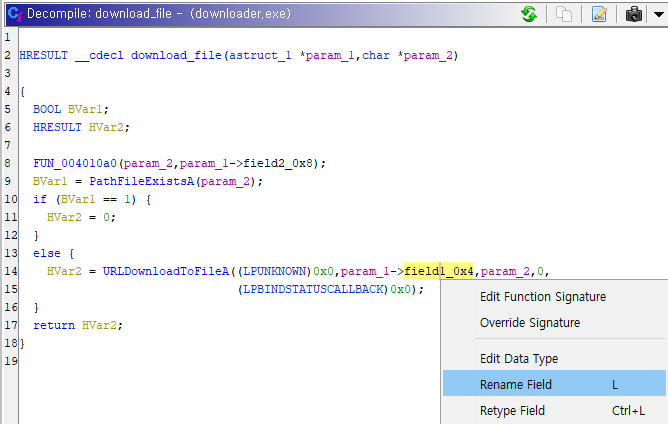Choose Edit Function Signature in context menu

click(x=543, y=297)
